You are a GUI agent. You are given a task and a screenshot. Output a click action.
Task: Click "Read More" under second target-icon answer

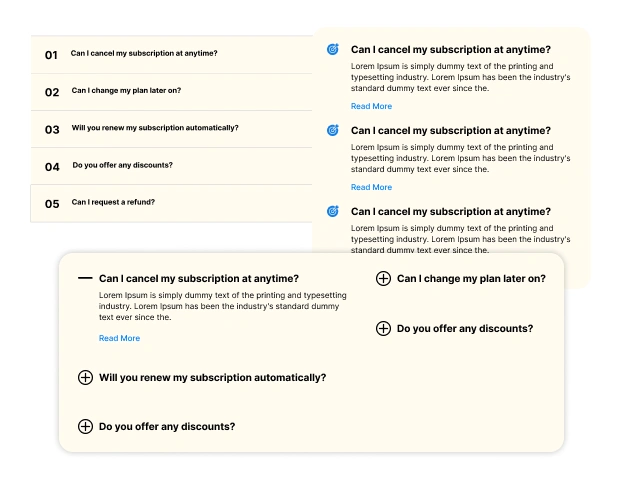point(371,187)
